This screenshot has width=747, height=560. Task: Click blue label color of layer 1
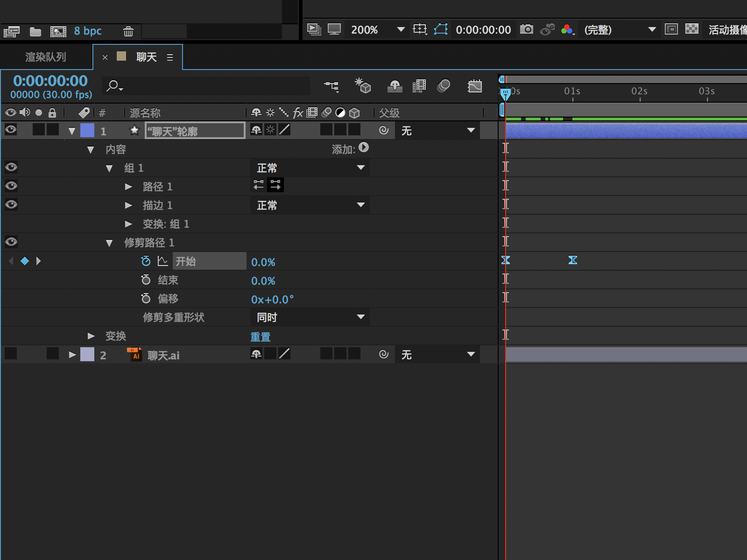click(x=87, y=130)
